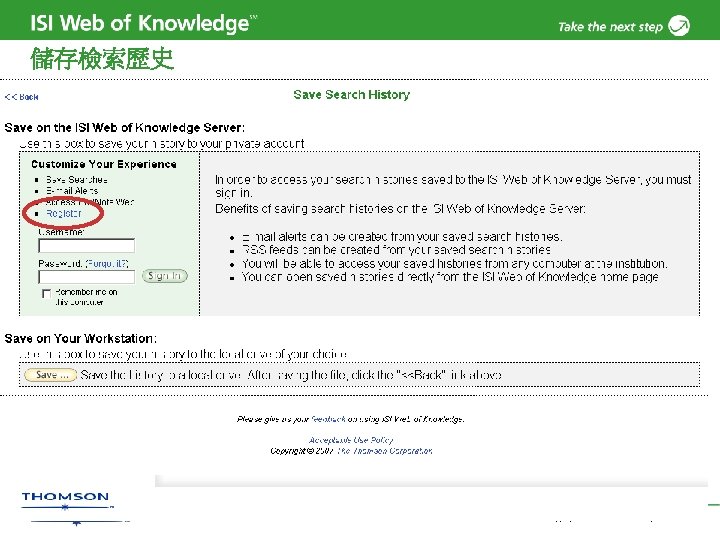Image resolution: width=720 pixels, height=540 pixels.
Task: Click the Save... button for local drive
Action: click(50, 375)
